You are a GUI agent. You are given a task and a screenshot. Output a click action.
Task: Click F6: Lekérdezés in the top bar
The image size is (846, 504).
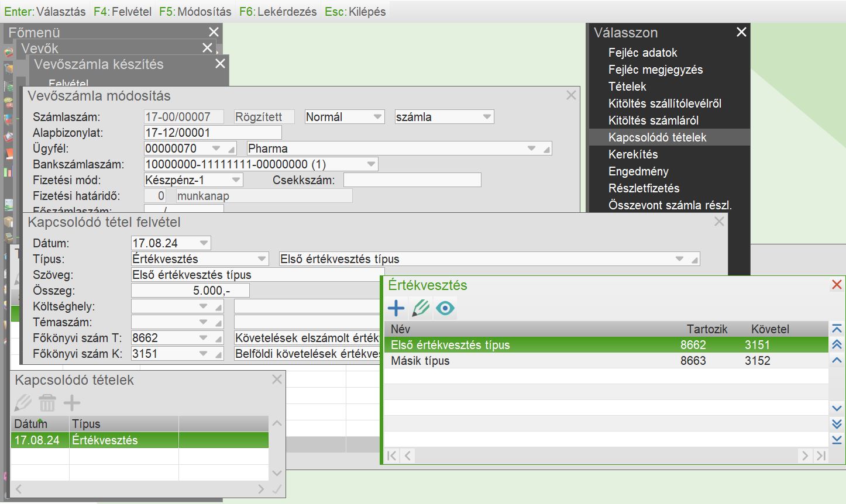tap(278, 12)
